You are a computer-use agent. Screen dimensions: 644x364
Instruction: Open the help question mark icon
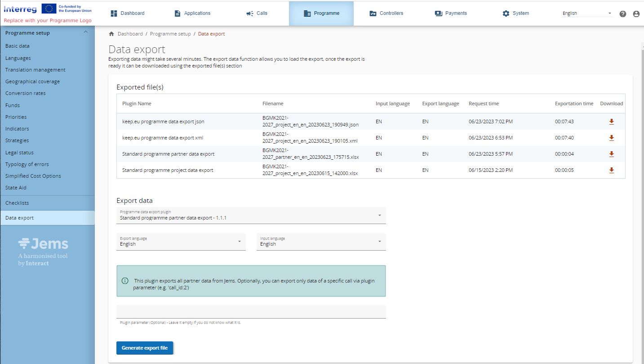click(622, 13)
